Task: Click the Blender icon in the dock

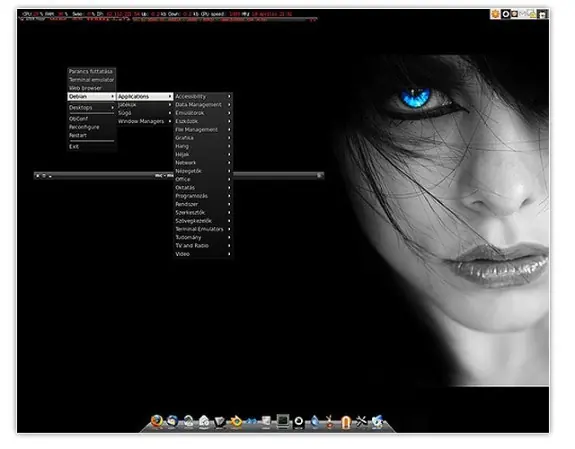Action: [236, 421]
